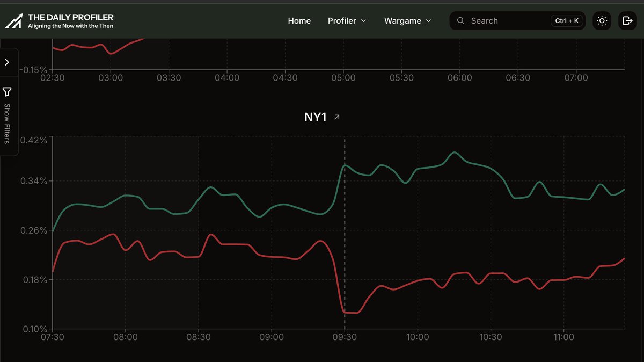Click the 0.10% y-axis label
The width and height of the screenshot is (644, 362).
(x=34, y=329)
